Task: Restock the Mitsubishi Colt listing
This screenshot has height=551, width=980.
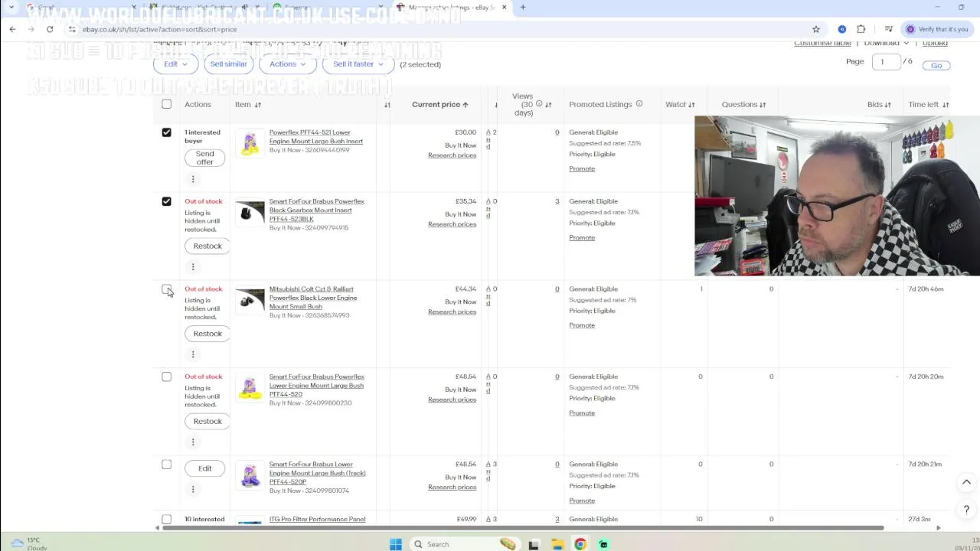Action: point(207,334)
